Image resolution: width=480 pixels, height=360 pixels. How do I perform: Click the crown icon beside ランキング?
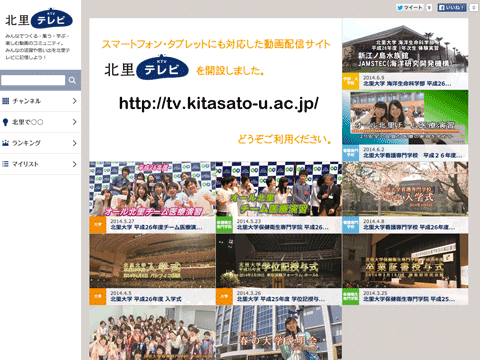(x=5, y=143)
